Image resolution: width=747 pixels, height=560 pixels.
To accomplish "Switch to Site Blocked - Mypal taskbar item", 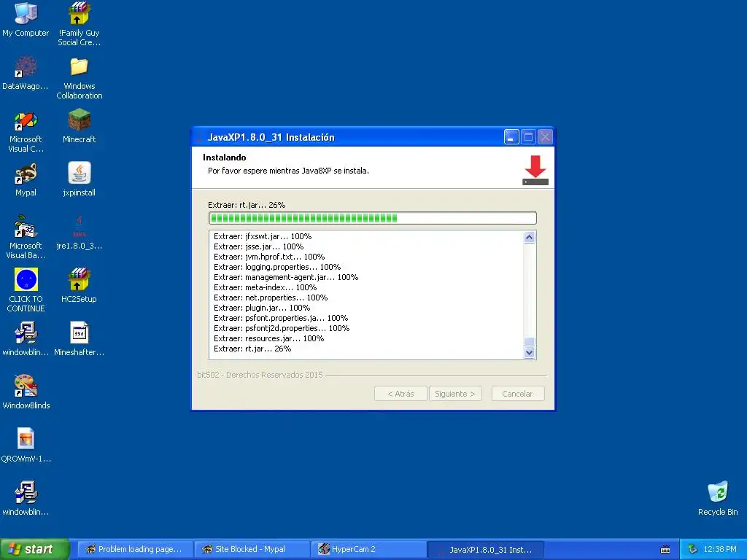I will point(252,550).
